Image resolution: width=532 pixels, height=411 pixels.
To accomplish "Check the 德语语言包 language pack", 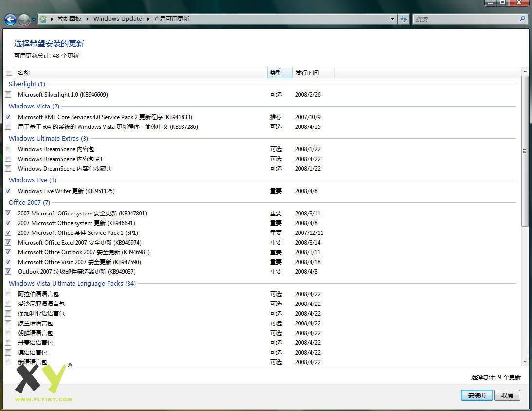I will click(8, 352).
